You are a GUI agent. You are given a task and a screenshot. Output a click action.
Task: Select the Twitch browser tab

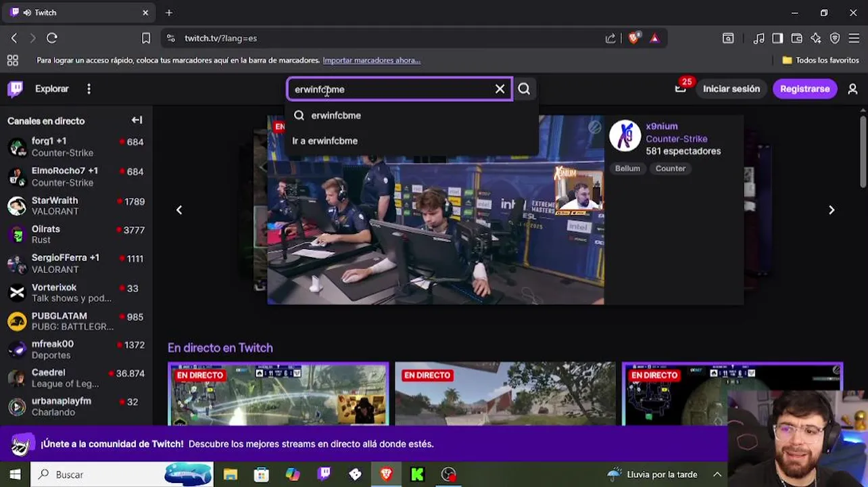click(x=80, y=12)
